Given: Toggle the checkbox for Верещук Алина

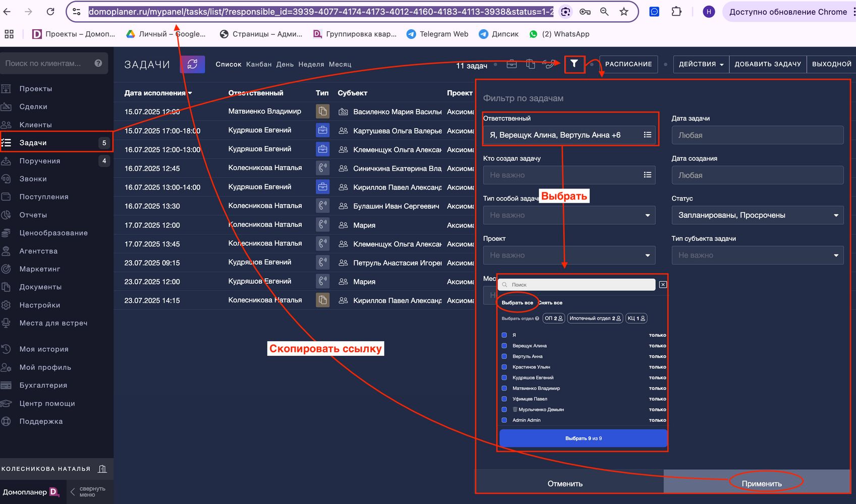Looking at the screenshot, I should (504, 346).
